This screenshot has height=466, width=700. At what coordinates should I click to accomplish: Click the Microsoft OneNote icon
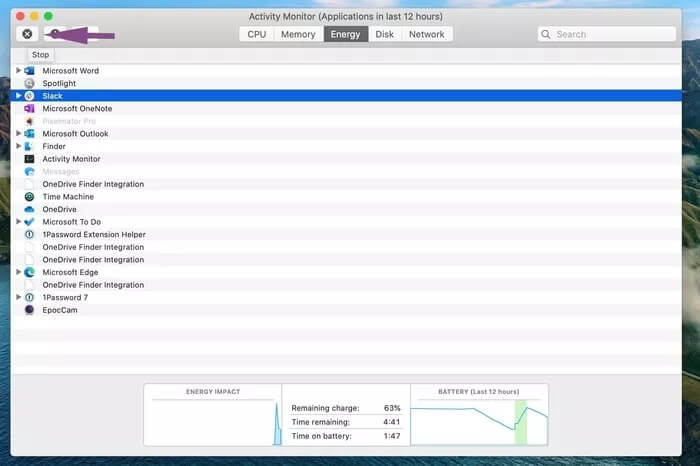30,109
